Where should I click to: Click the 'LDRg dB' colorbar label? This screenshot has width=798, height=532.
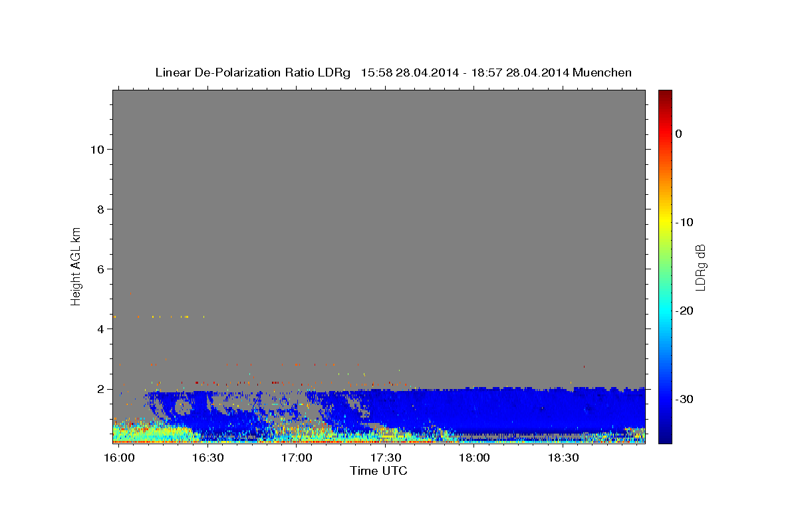[700, 267]
